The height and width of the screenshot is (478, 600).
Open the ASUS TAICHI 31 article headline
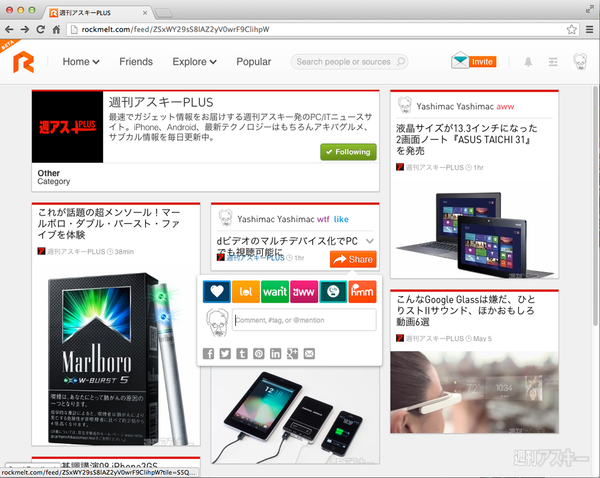(x=466, y=139)
